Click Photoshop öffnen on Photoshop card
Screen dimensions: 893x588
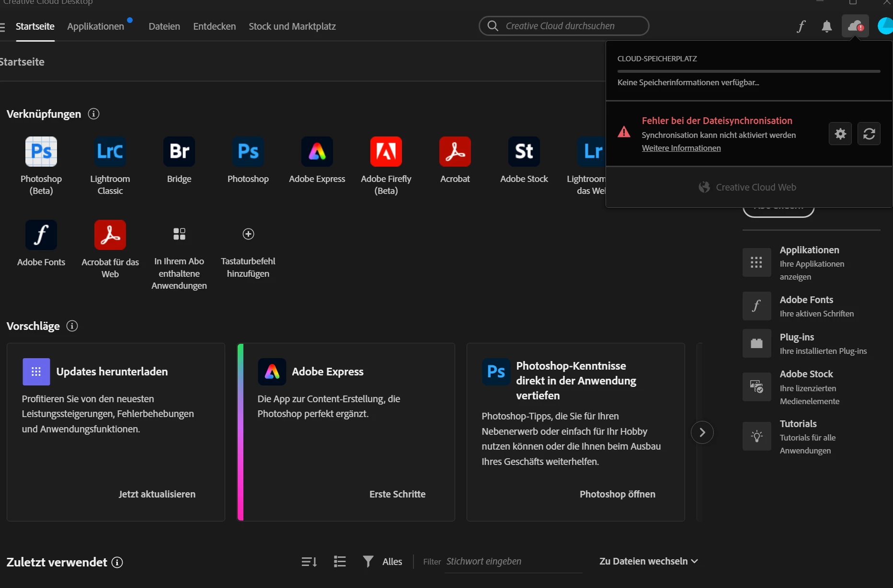[617, 494]
